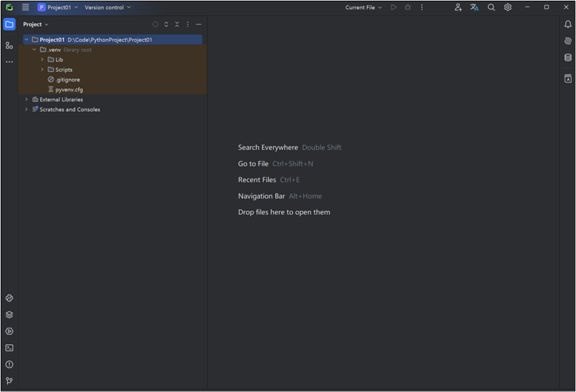Screen dimensions: 576x392
Task: Toggle the Project tool window folder button
Action: 9,24
